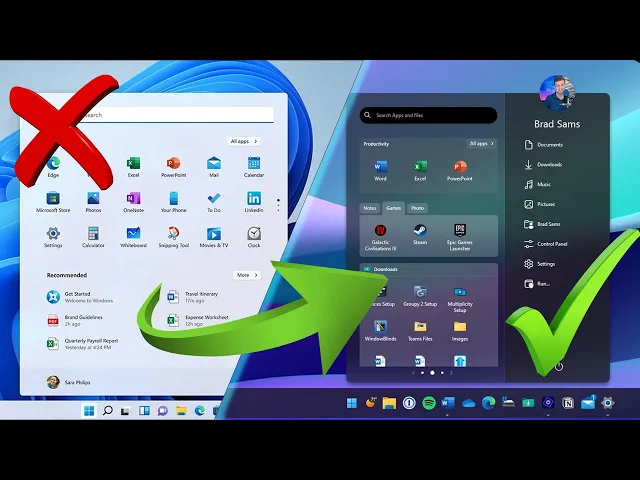This screenshot has width=640, height=480.
Task: Open Word in the dark menu's Productivity group
Action: (380, 171)
